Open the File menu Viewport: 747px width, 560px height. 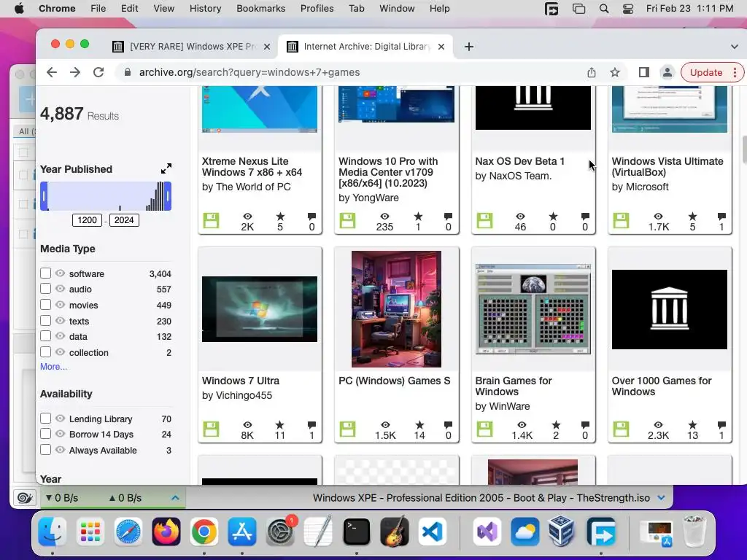click(x=98, y=9)
